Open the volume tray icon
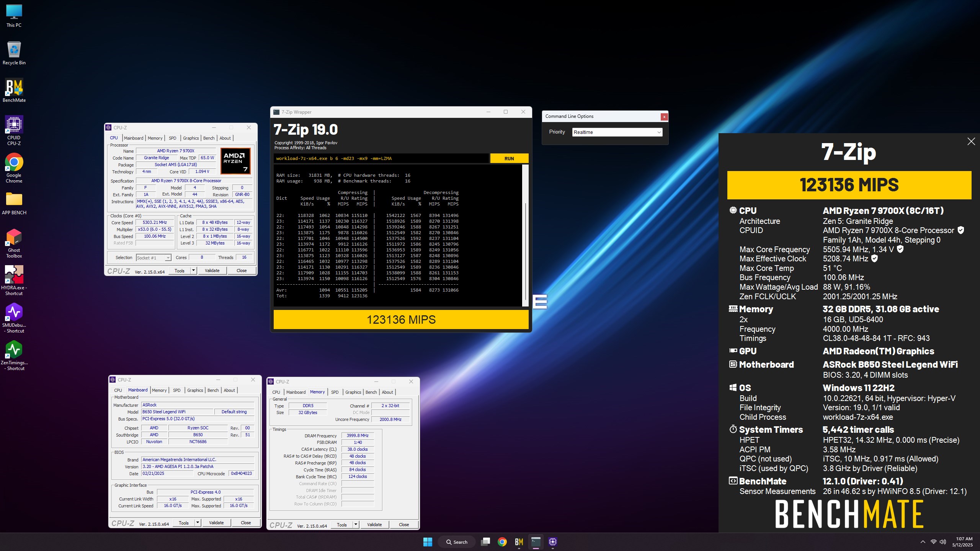The width and height of the screenshot is (980, 551). [943, 542]
